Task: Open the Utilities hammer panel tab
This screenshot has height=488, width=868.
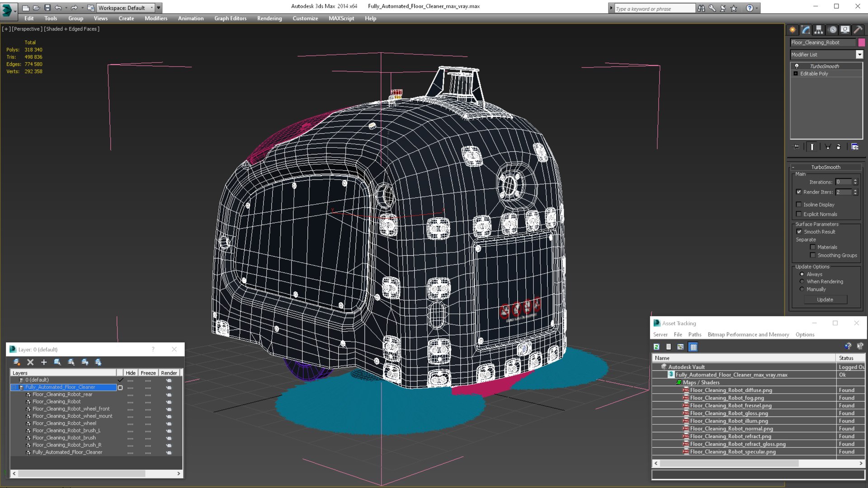Action: pos(858,30)
